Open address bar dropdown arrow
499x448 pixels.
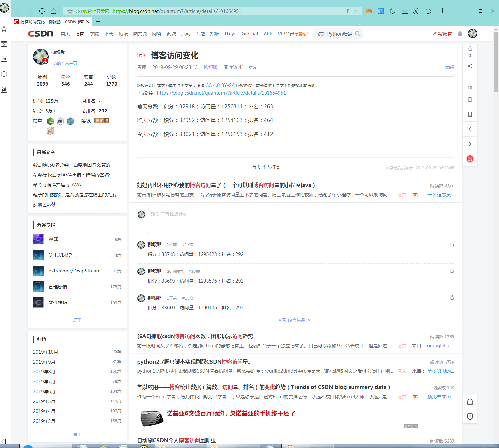tap(355, 11)
